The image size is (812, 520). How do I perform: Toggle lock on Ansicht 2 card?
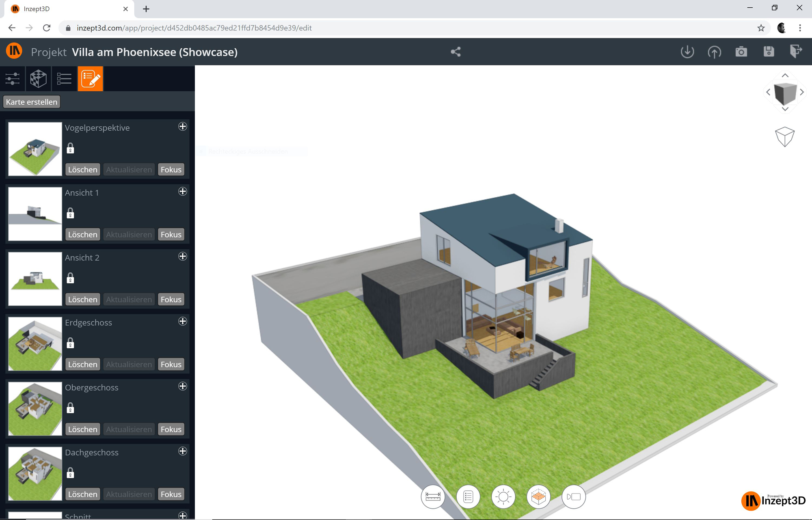coord(70,278)
